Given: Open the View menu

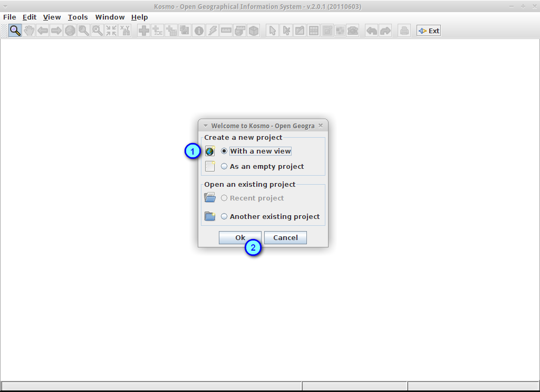Looking at the screenshot, I should pos(52,17).
